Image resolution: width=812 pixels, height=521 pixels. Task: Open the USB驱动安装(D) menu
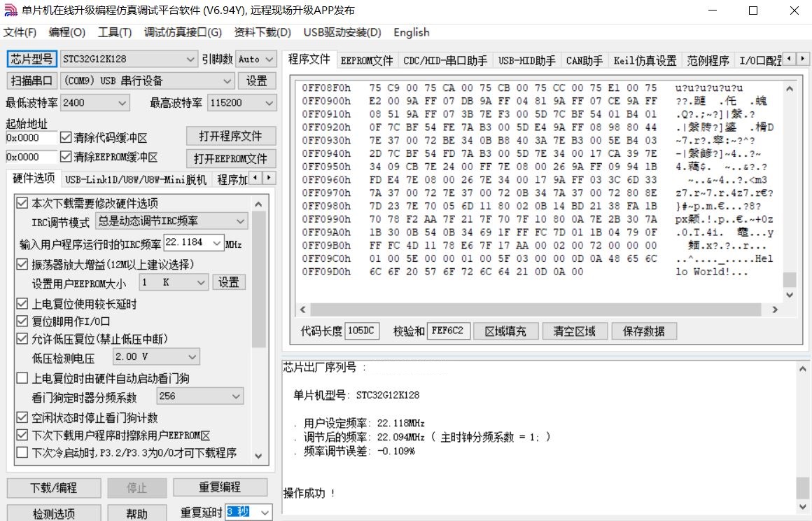click(x=342, y=33)
